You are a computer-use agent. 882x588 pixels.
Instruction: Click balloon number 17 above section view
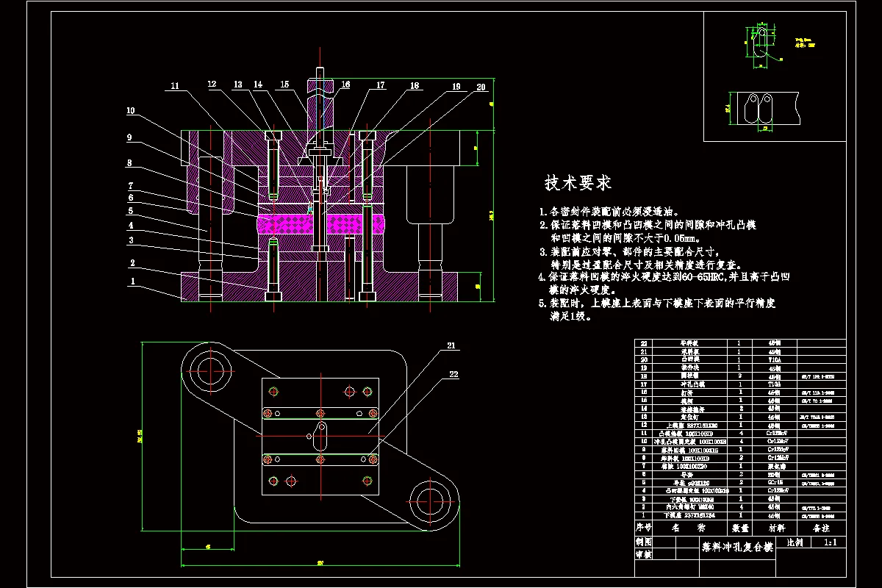[380, 85]
